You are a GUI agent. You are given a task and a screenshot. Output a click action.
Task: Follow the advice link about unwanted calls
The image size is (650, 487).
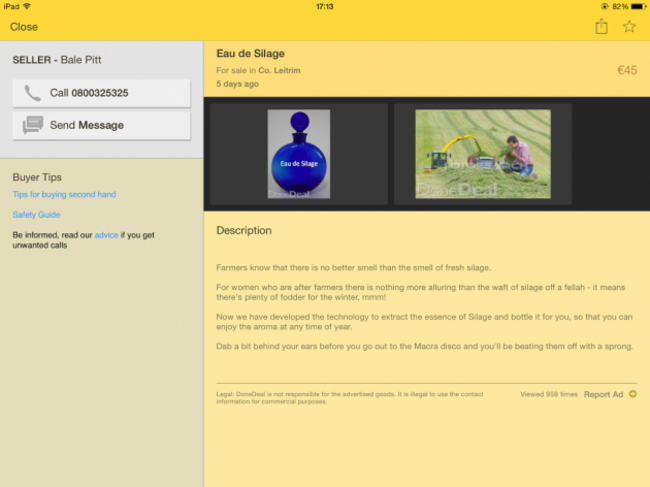coord(107,235)
